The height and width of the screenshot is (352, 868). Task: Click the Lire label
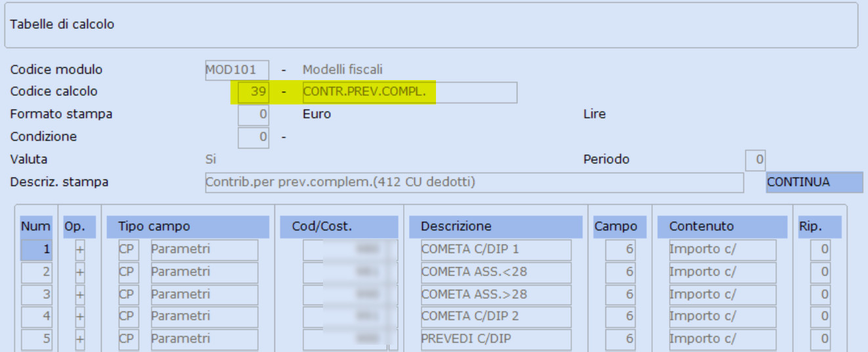click(594, 114)
